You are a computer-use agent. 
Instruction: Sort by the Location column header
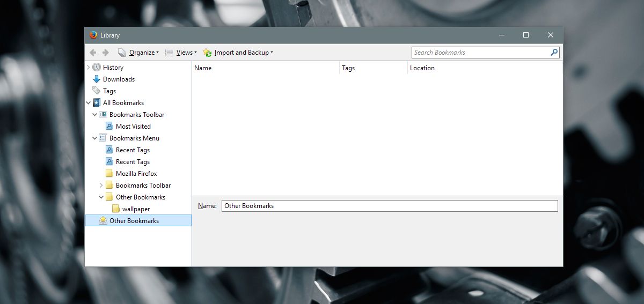point(485,68)
